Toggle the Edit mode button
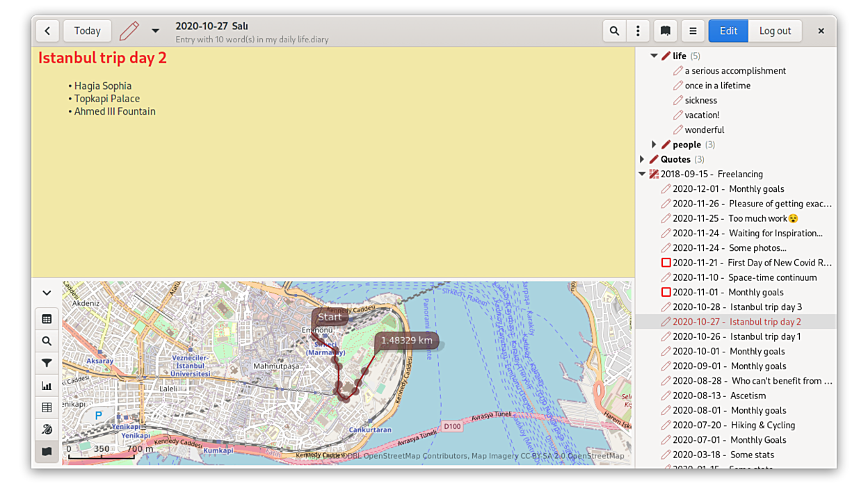868x488 pixels. (728, 31)
